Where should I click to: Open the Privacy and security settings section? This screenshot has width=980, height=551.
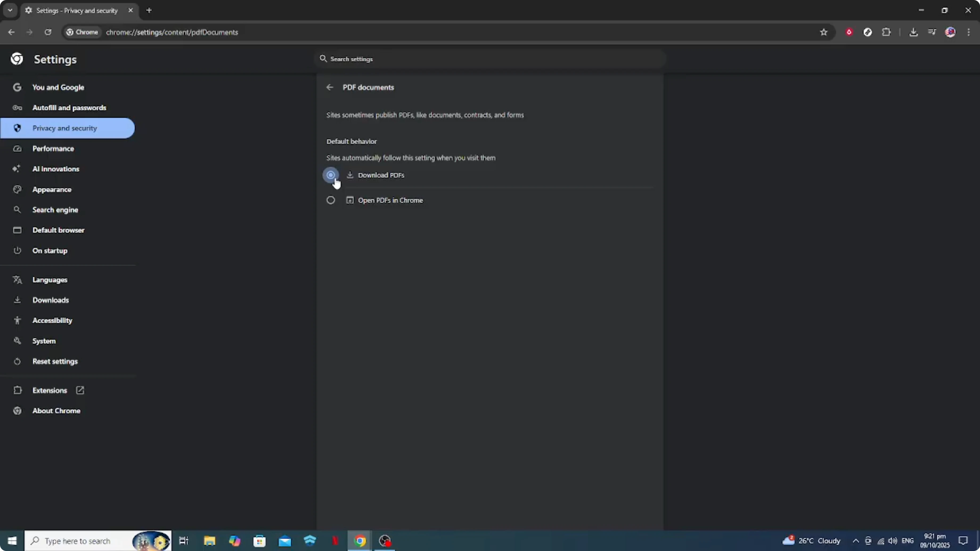click(x=64, y=128)
